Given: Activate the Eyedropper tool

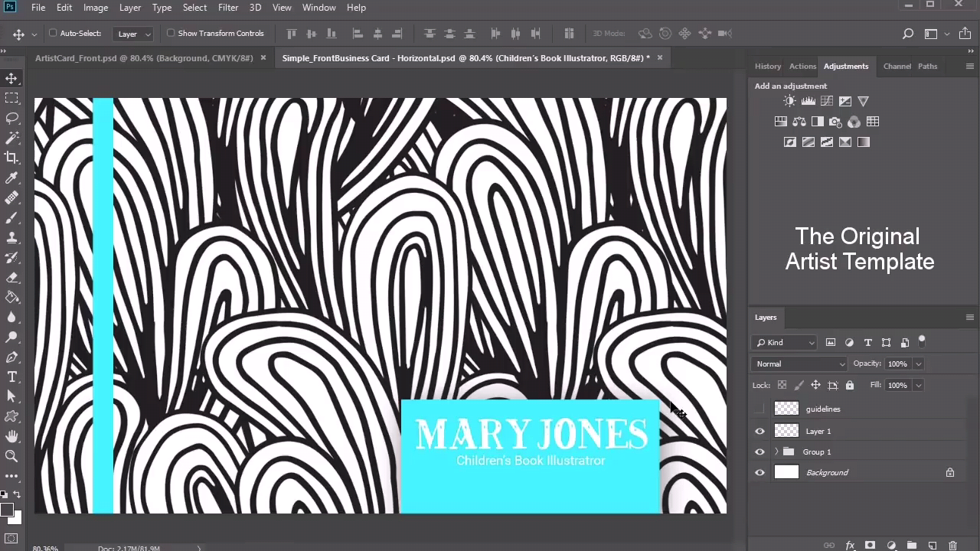Looking at the screenshot, I should click(x=11, y=178).
